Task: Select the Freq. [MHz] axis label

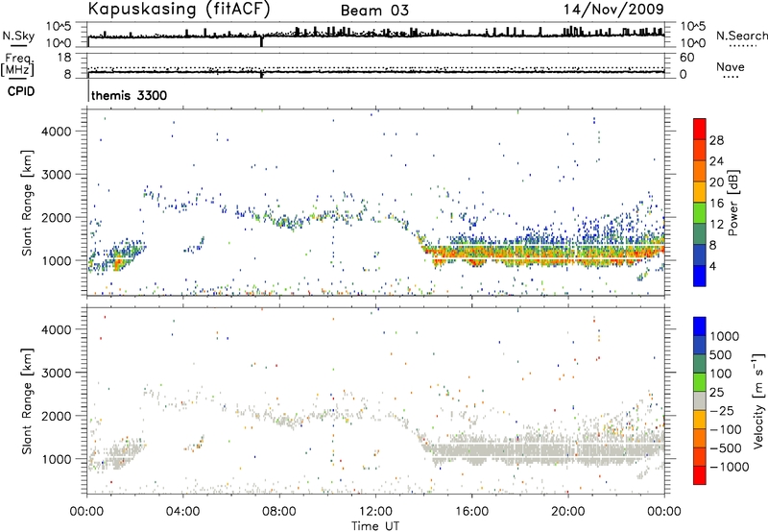Action: click(17, 65)
